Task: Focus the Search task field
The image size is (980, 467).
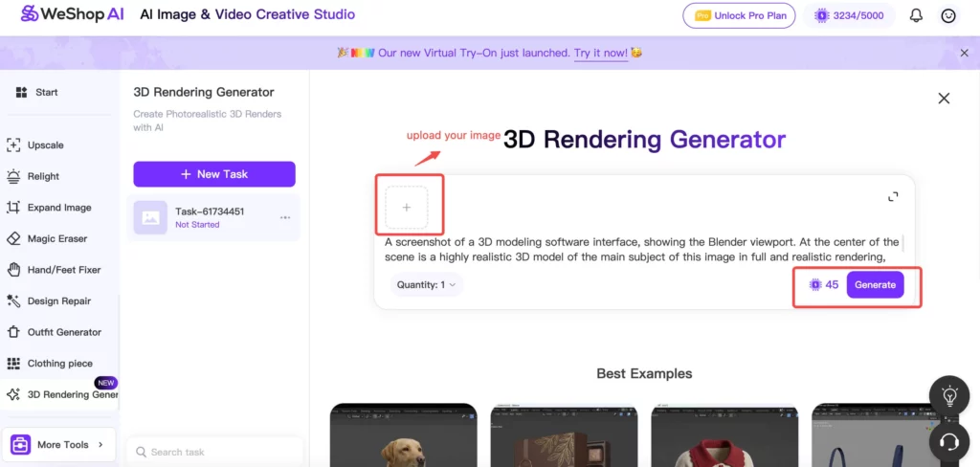Action: pyautogui.click(x=214, y=452)
